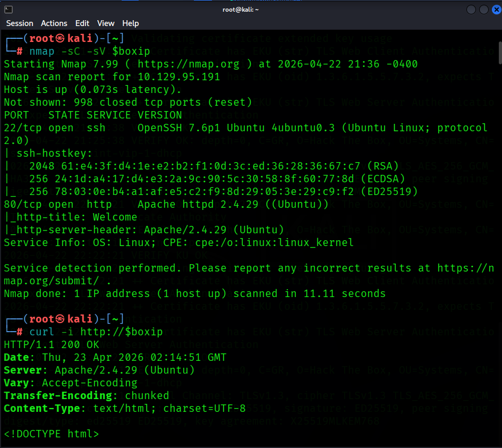
Task: Click the URL "https://nmap.org" in the Starting Nmap line
Action: coord(188,64)
